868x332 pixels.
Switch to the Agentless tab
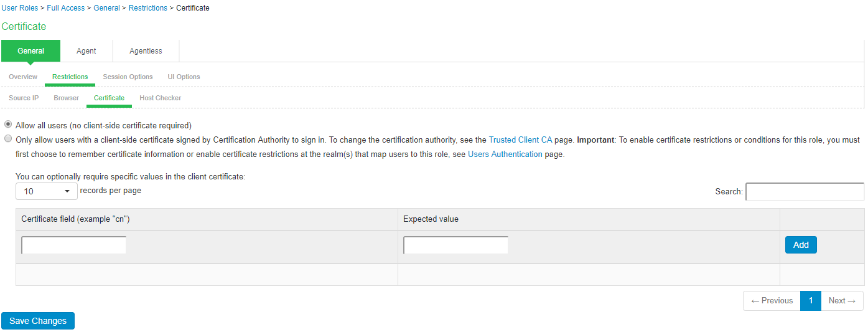tap(146, 51)
